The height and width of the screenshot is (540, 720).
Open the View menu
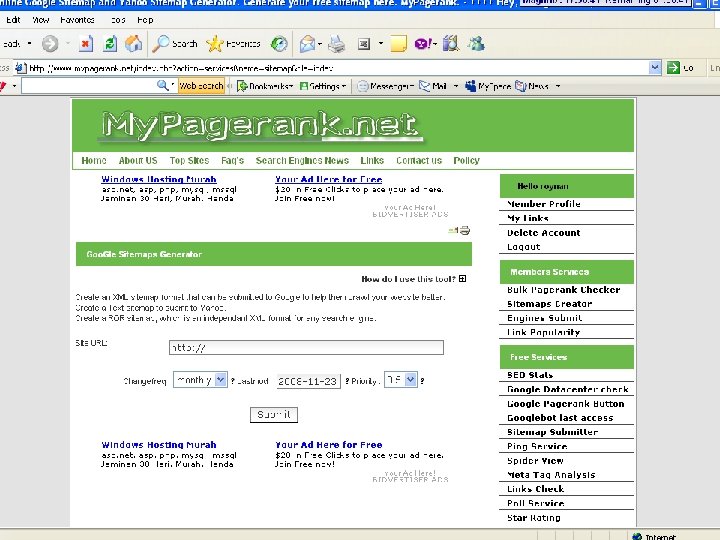point(40,20)
